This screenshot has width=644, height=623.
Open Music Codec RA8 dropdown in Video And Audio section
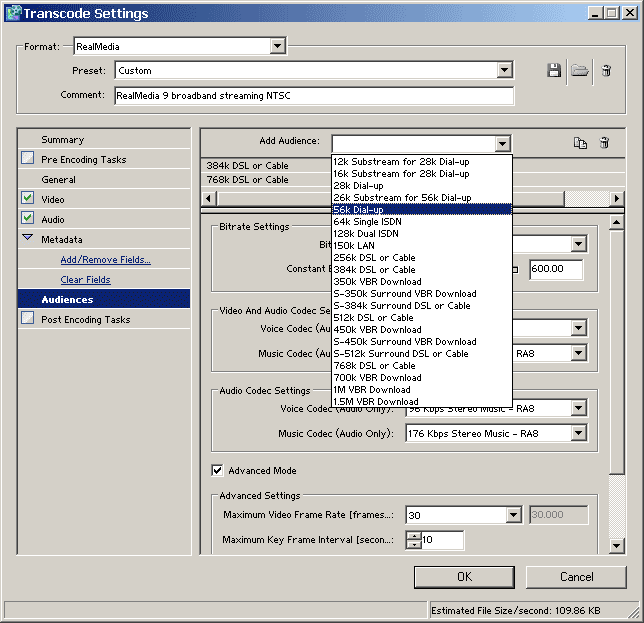tap(578, 353)
